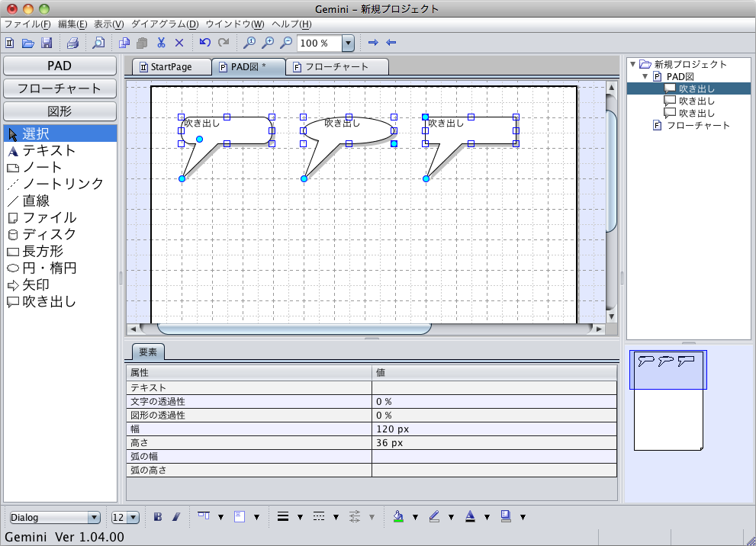Select the 矢印 arrow tool
The image size is (756, 546).
[60, 284]
